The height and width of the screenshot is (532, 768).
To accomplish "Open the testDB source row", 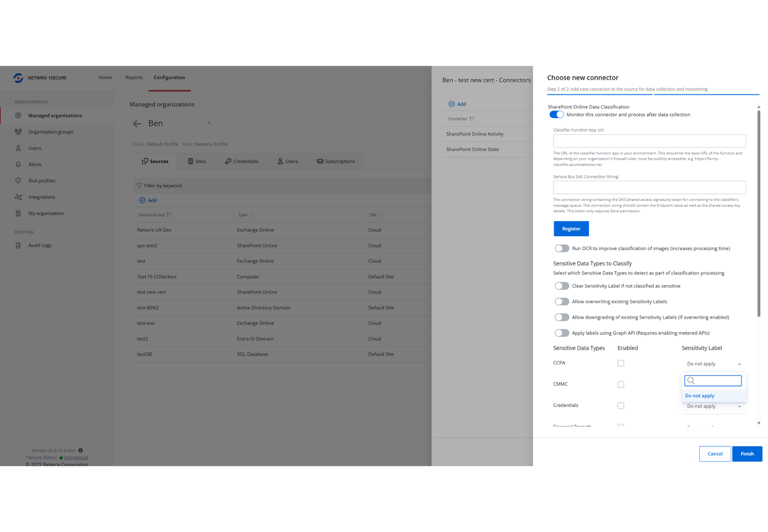I will tap(282, 354).
